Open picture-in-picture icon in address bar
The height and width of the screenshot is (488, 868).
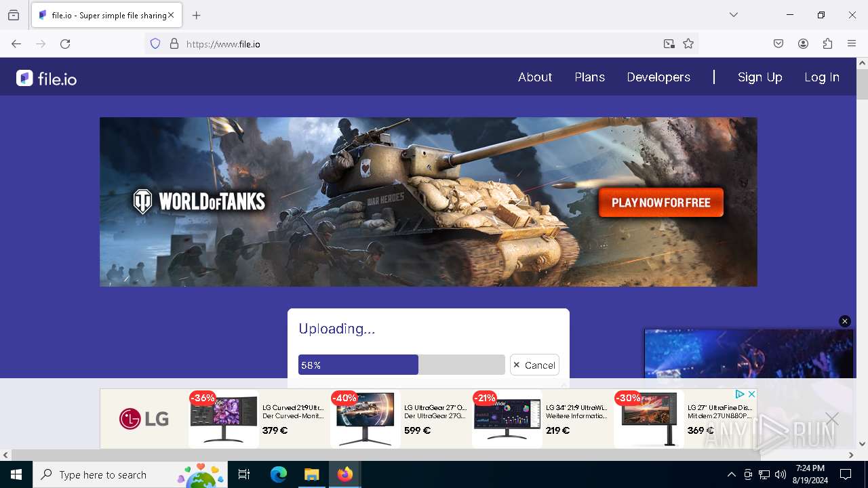[669, 44]
